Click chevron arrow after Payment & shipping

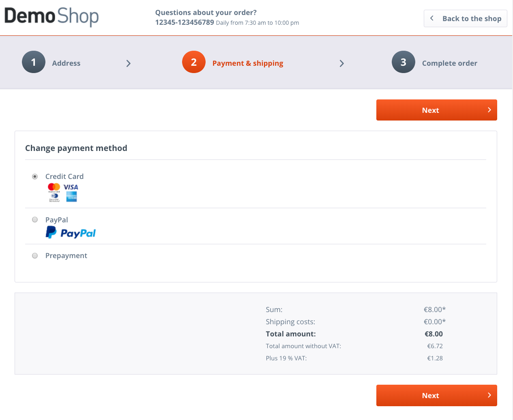coord(342,63)
